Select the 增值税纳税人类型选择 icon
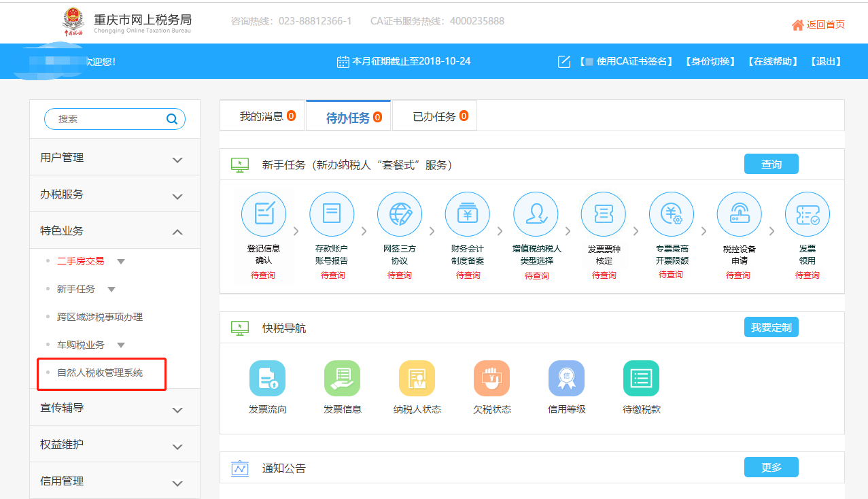Viewport: 868px width, 499px height. 536,213
